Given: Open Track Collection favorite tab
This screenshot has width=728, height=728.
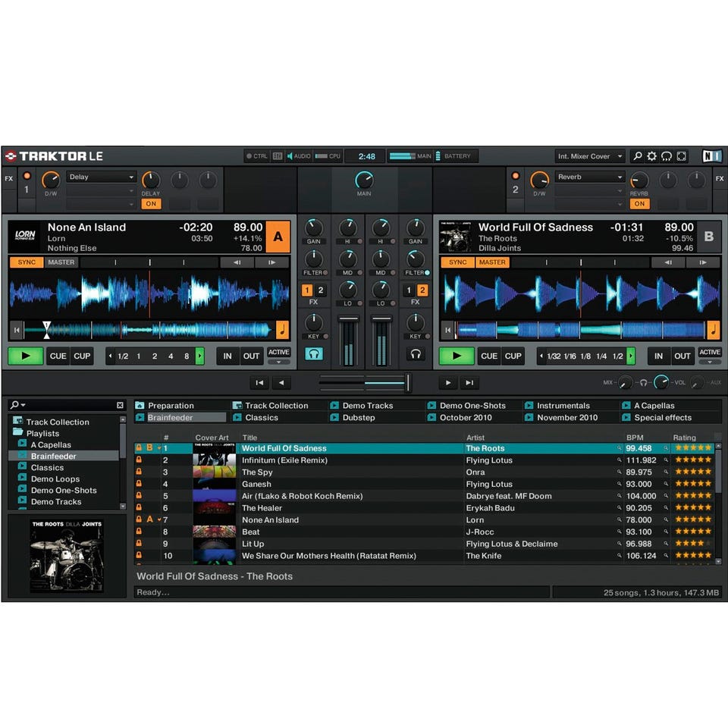Looking at the screenshot, I should coord(276,405).
